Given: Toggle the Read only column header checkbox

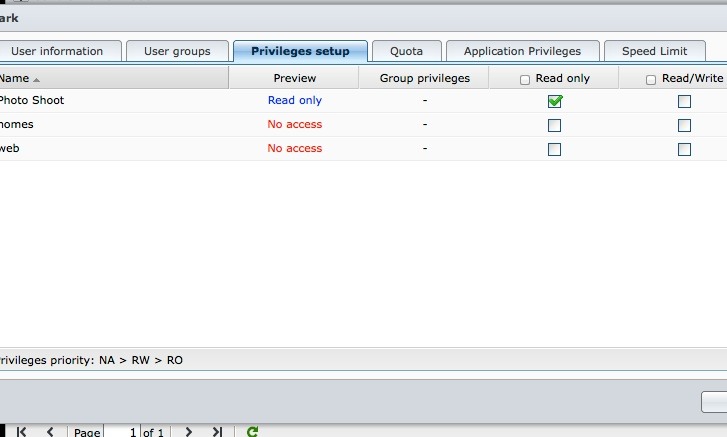Looking at the screenshot, I should pos(525,80).
